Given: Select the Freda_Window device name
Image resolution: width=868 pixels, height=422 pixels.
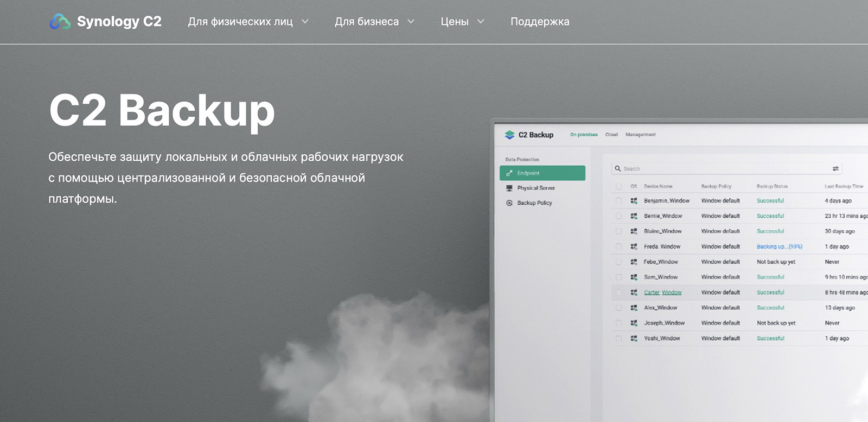Looking at the screenshot, I should [x=662, y=247].
